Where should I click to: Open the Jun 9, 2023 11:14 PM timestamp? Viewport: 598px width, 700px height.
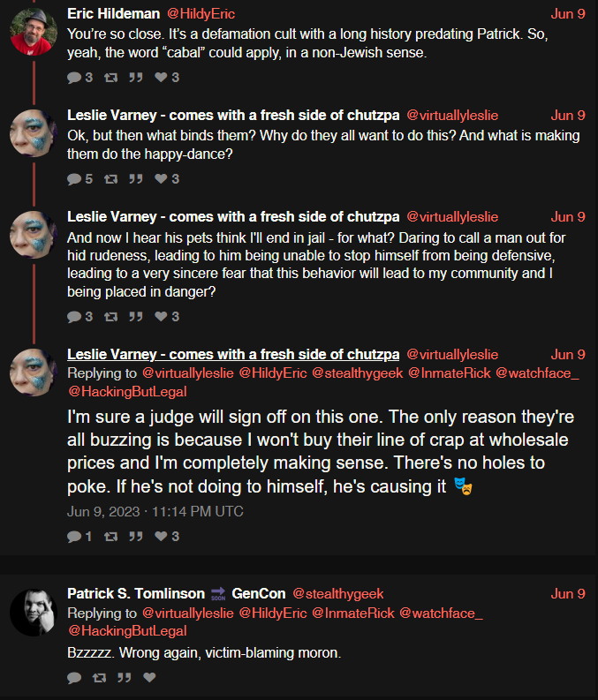(x=155, y=512)
